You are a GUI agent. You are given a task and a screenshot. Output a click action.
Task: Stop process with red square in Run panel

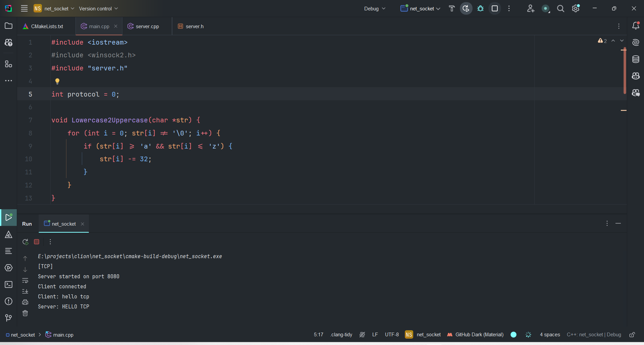point(37,242)
